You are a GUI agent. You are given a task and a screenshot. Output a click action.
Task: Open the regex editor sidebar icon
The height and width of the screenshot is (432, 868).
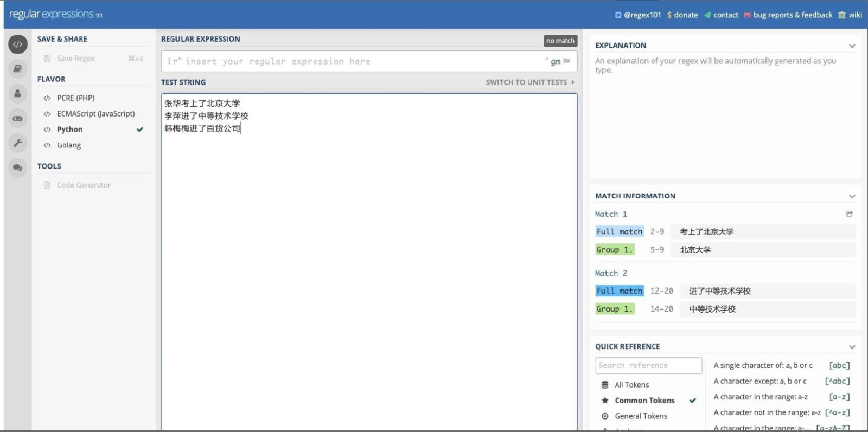point(18,44)
